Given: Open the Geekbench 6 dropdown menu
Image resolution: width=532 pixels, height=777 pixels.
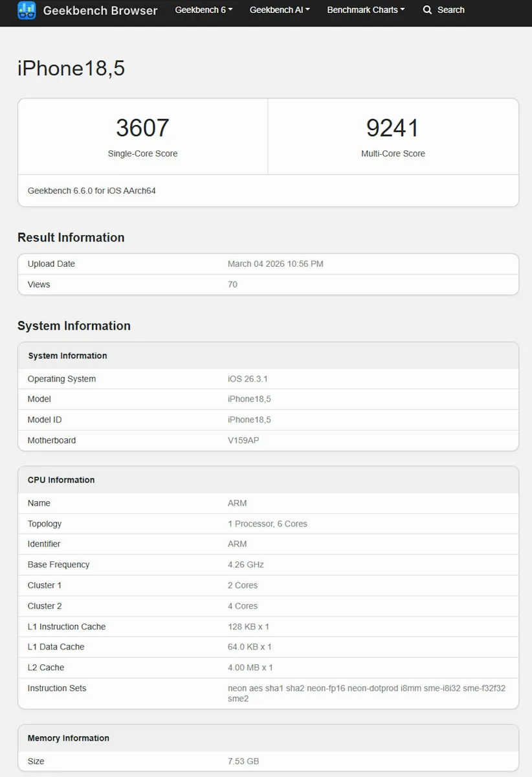Looking at the screenshot, I should click(203, 10).
